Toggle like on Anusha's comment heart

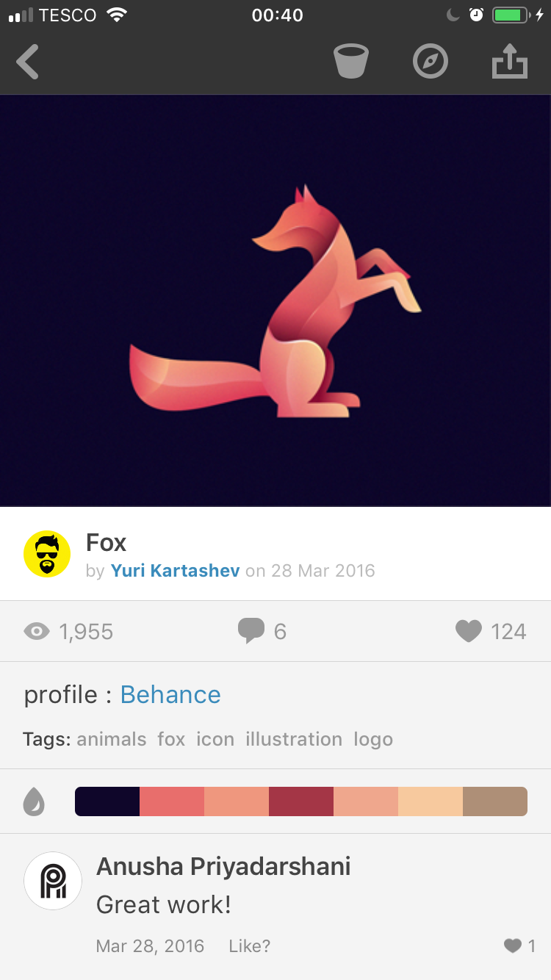[x=513, y=946]
